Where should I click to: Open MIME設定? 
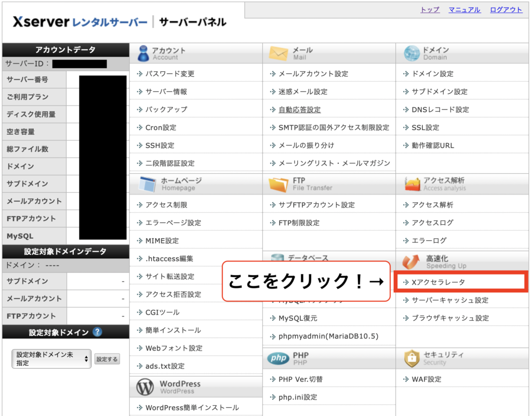tap(162, 240)
